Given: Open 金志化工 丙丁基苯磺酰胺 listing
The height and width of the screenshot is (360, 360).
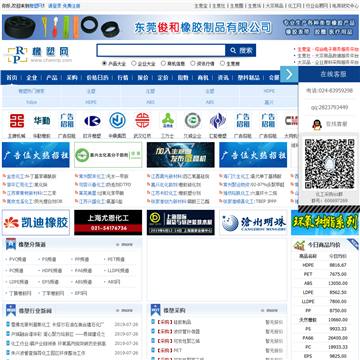Looking at the screenshot, I should (x=31, y=176).
